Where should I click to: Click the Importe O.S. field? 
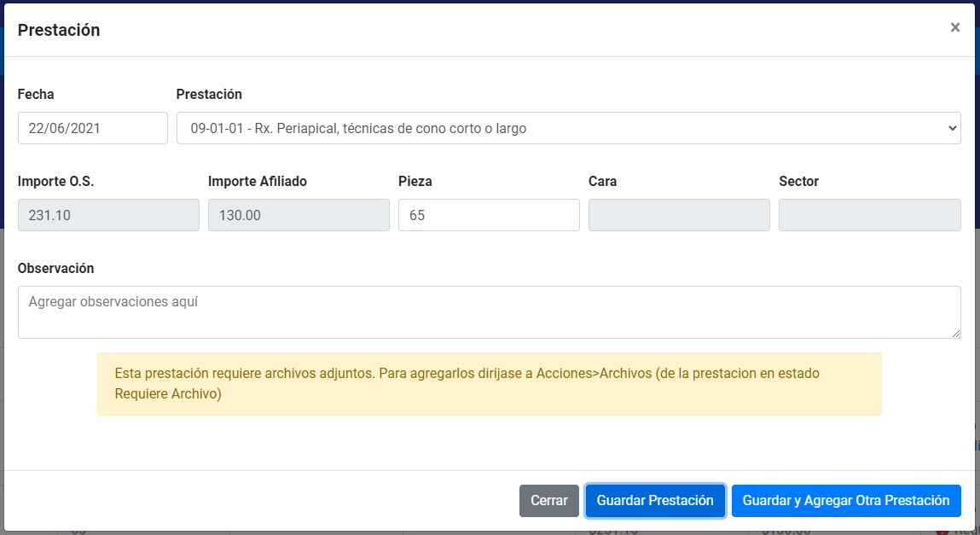coord(108,215)
